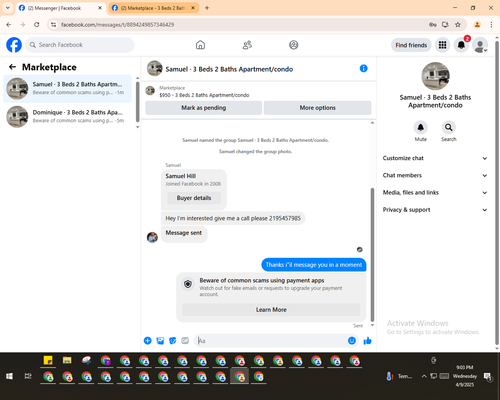The height and width of the screenshot is (400, 500).
Task: Search in conversation using magnifier icon
Action: click(x=449, y=127)
